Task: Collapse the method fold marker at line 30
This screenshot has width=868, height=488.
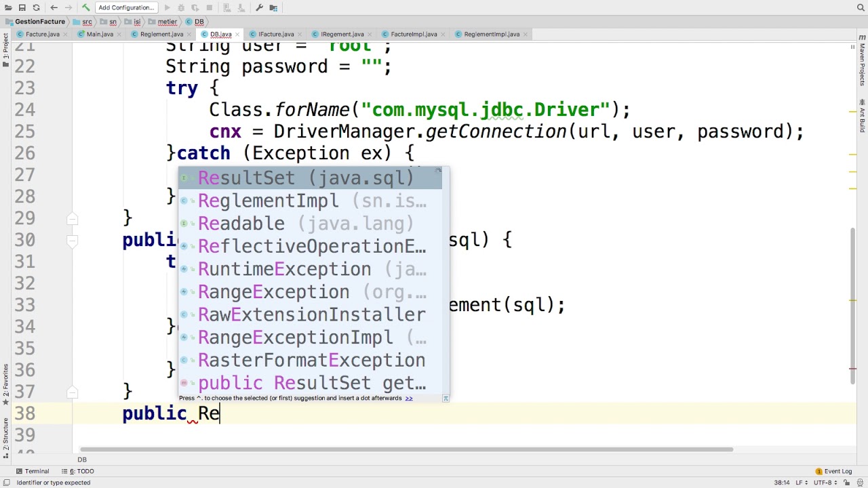Action: click(x=73, y=240)
